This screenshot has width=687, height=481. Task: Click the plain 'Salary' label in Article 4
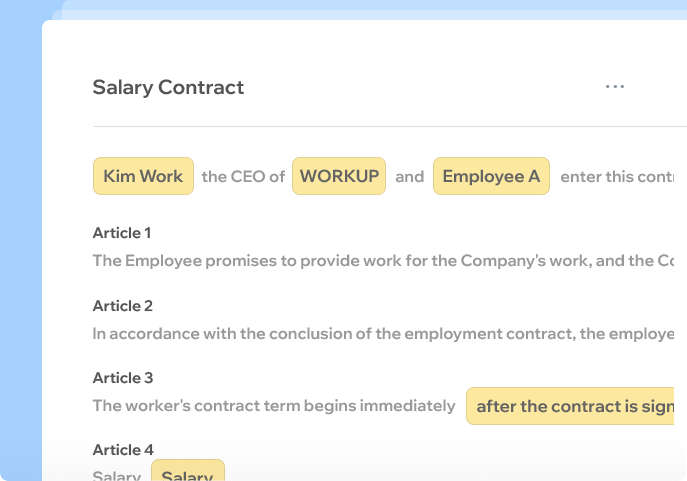(x=117, y=475)
